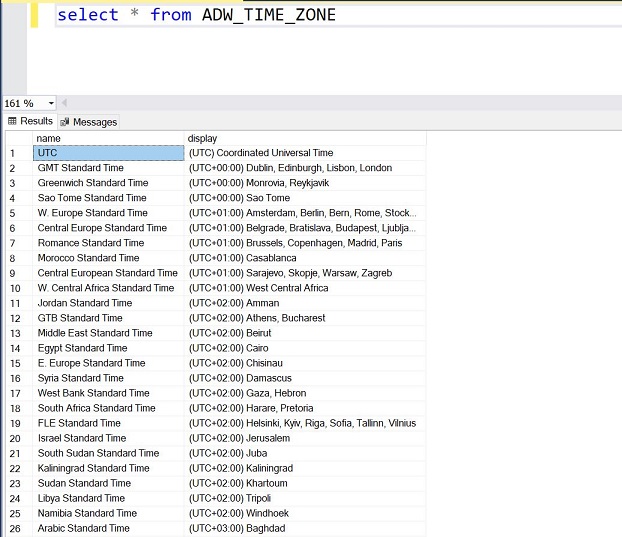Select the 'West Bank Standard Time' cell

(x=109, y=393)
